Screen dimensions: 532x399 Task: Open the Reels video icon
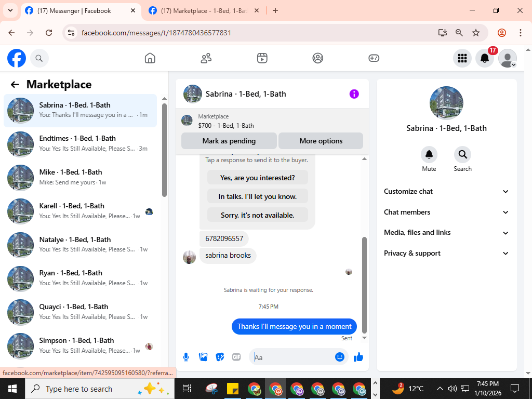(x=262, y=58)
